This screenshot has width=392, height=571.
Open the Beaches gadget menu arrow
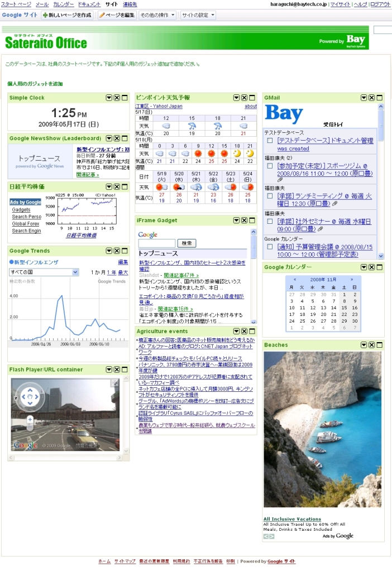click(364, 345)
